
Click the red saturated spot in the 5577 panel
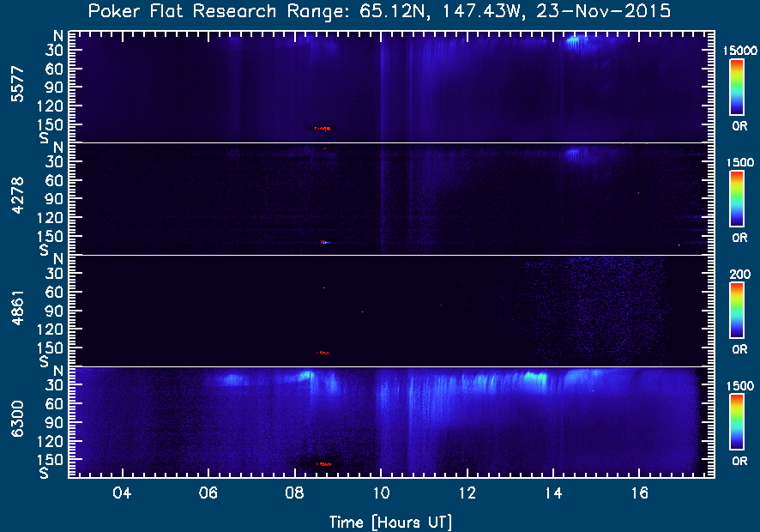click(x=323, y=129)
